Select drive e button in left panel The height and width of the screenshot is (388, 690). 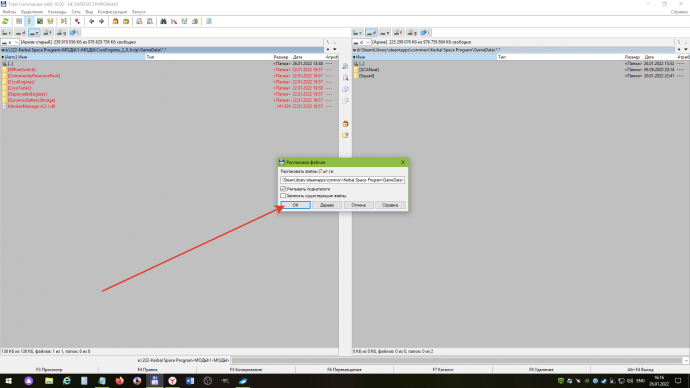point(34,33)
